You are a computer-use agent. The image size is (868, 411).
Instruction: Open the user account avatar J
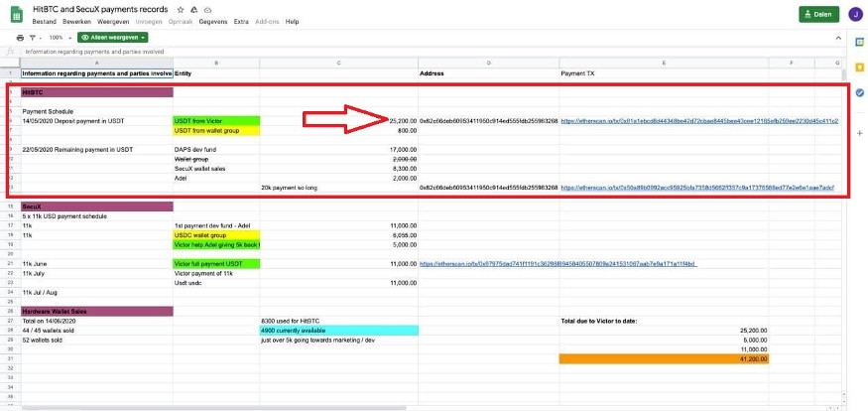click(855, 15)
